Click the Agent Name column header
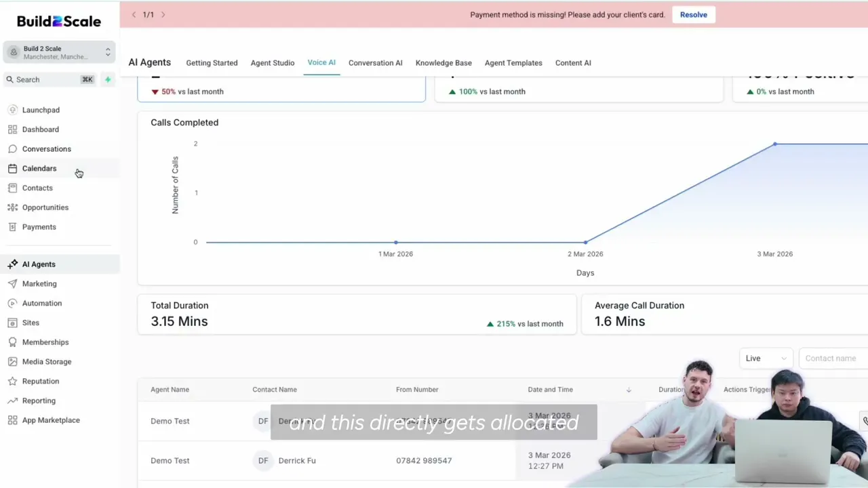The height and width of the screenshot is (488, 868). pyautogui.click(x=170, y=390)
